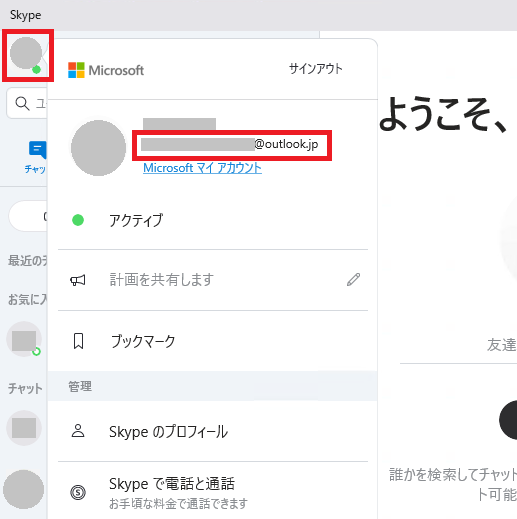Open the チャット tab icon in sidebar

click(x=37, y=150)
